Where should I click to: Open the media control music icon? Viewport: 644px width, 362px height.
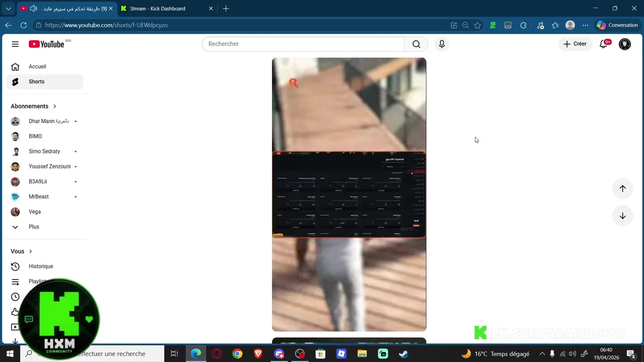click(x=540, y=25)
